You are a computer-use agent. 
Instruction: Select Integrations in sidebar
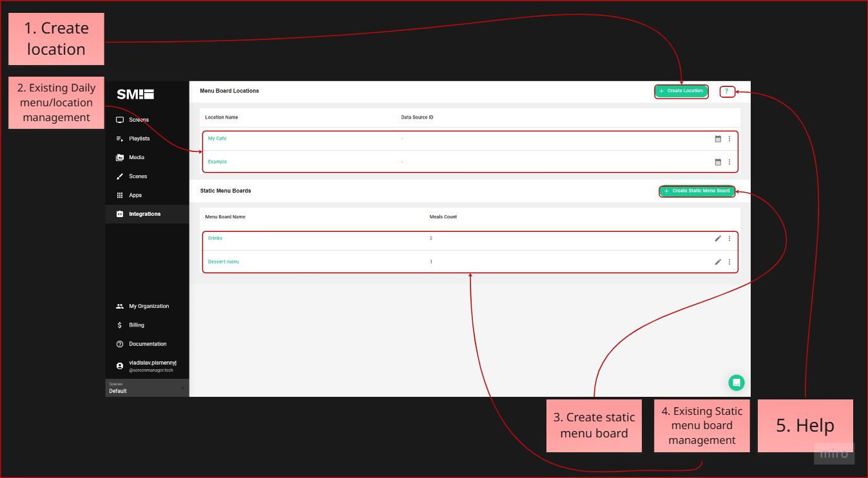coord(147,214)
